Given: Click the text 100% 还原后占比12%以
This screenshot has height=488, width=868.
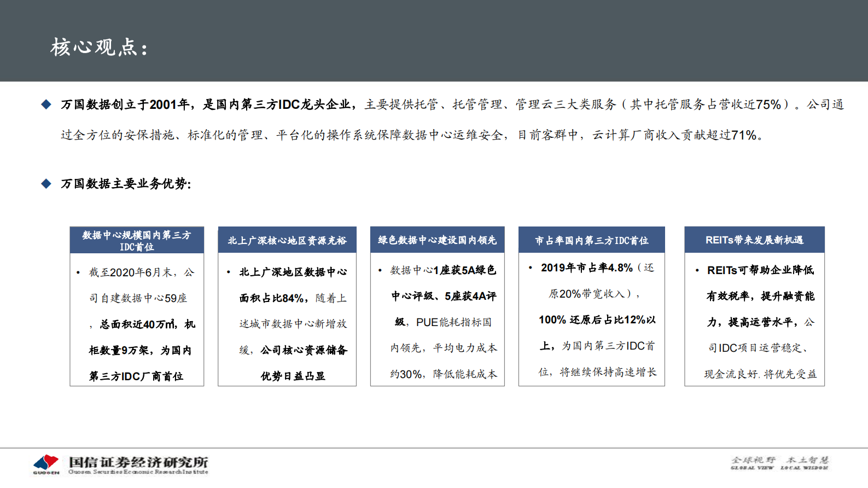Looking at the screenshot, I should [597, 319].
